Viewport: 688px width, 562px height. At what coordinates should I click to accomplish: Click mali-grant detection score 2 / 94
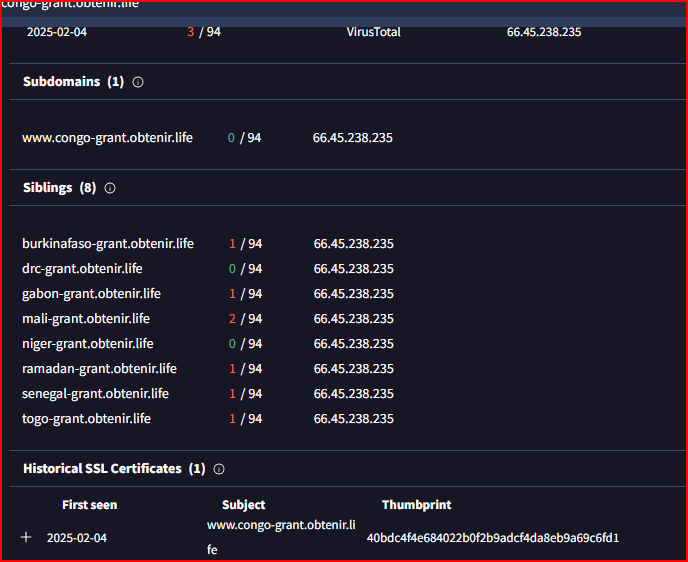[245, 319]
